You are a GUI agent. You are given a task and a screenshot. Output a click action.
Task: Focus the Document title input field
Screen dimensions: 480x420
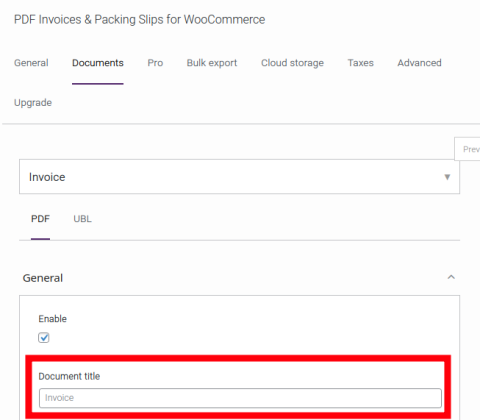[240, 398]
